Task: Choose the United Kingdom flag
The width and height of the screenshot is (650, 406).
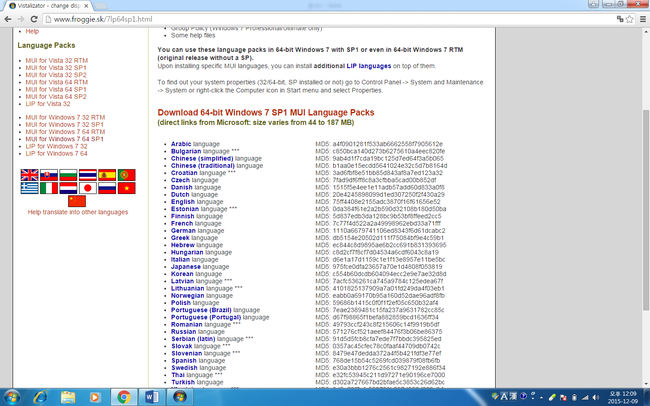Action: point(29,175)
